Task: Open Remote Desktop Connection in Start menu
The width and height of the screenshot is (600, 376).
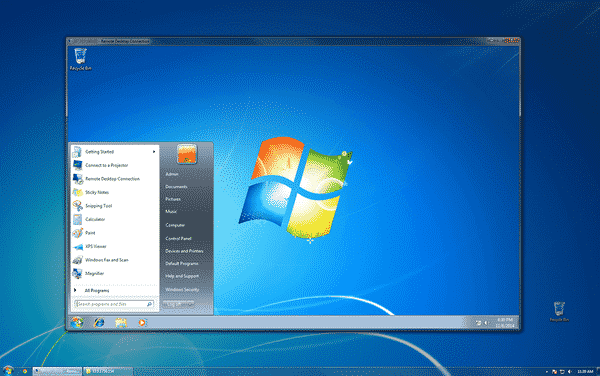Action: (x=114, y=179)
